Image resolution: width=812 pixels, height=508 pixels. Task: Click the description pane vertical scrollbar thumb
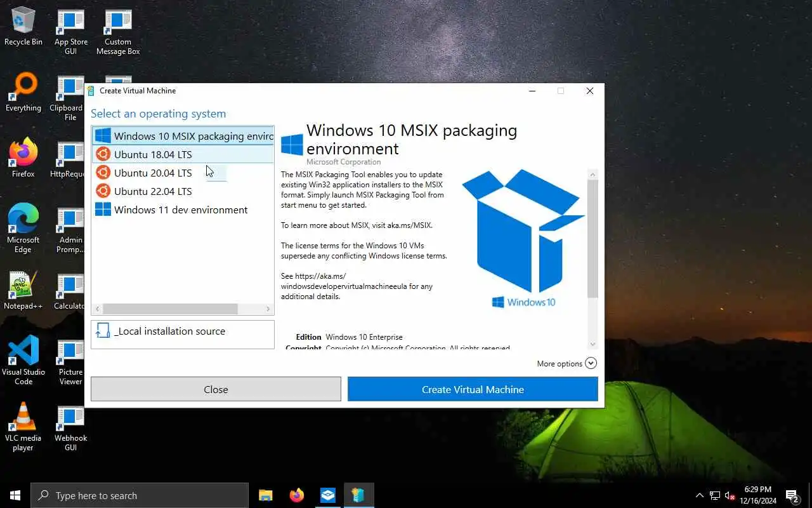coord(593,239)
